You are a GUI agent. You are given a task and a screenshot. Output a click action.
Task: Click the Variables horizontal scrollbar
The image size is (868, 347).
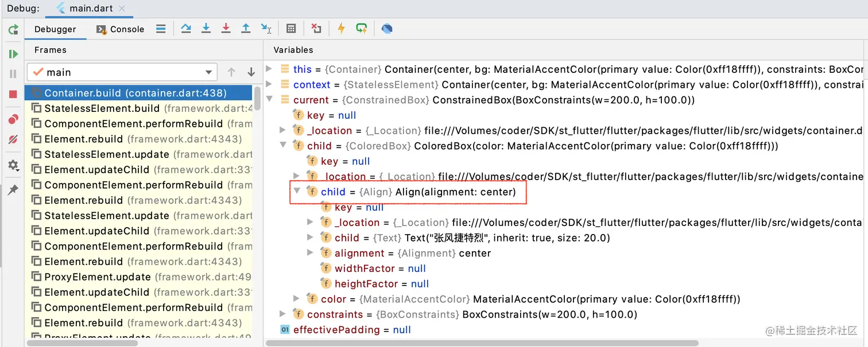[482, 343]
